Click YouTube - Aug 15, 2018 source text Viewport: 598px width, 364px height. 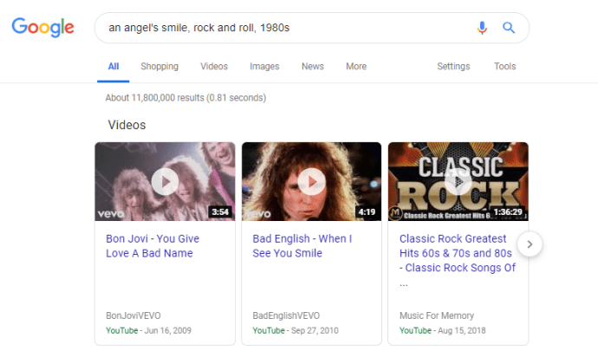coord(442,330)
